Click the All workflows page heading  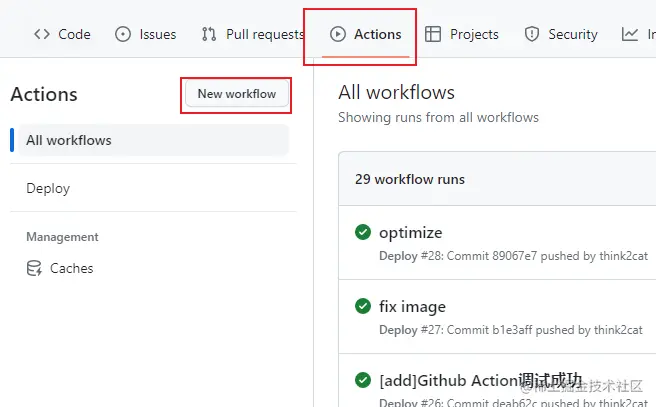[396, 92]
